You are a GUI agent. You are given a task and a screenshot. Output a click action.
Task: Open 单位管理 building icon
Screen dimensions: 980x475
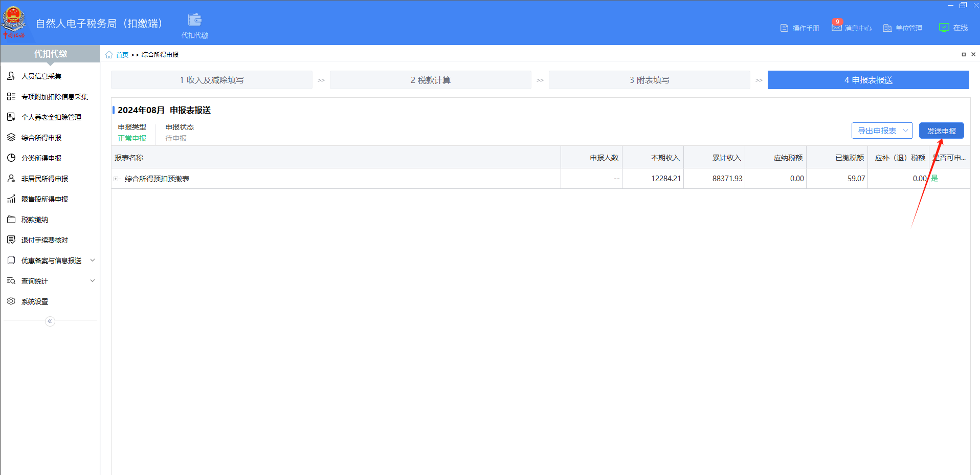pos(887,28)
